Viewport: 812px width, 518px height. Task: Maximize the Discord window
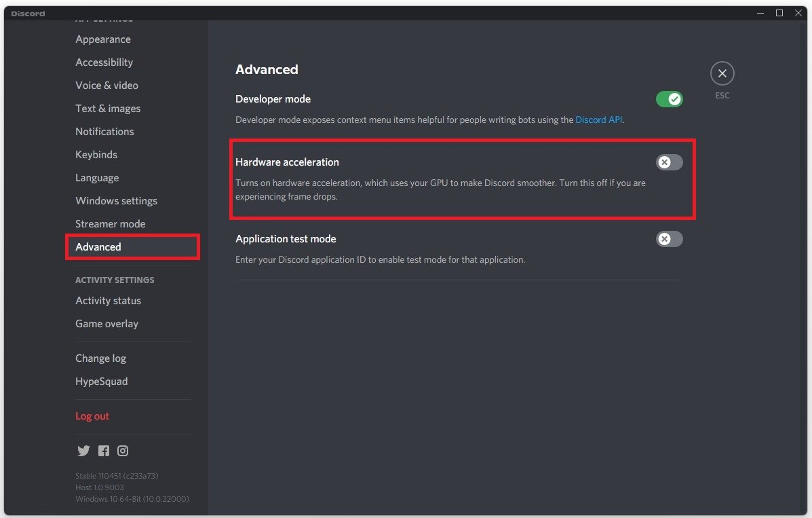pyautogui.click(x=779, y=13)
